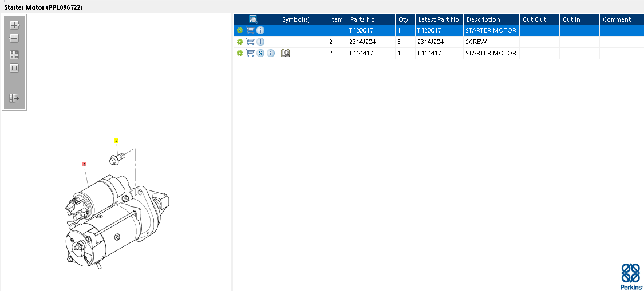The image size is (644, 291).
Task: Click STARTER MOTOR description in T414417 row
Action: (491, 53)
